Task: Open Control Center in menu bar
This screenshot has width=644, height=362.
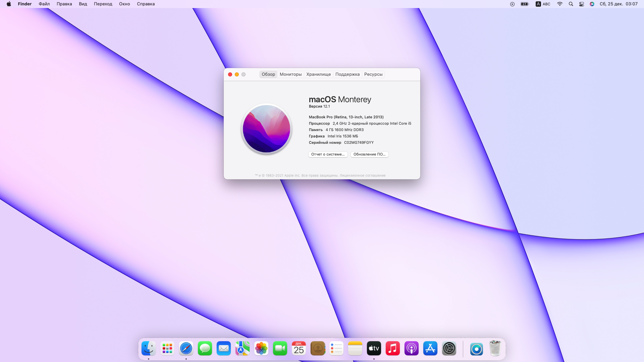Action: point(582,4)
